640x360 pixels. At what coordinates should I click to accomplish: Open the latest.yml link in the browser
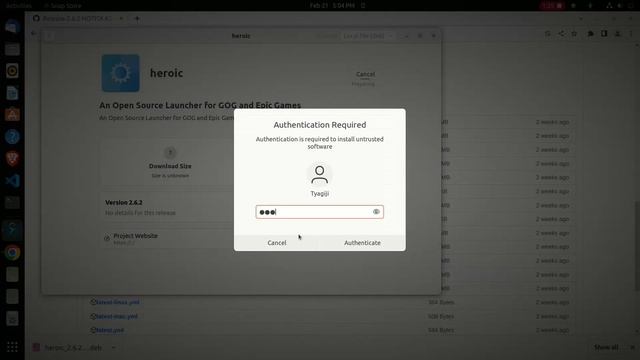click(110, 330)
